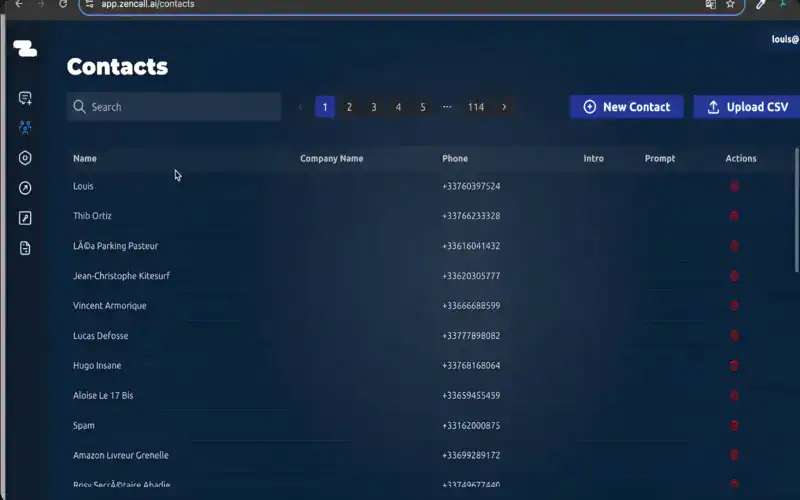
Task: Select the Aloise Le 17 Bis name
Action: pos(103,395)
